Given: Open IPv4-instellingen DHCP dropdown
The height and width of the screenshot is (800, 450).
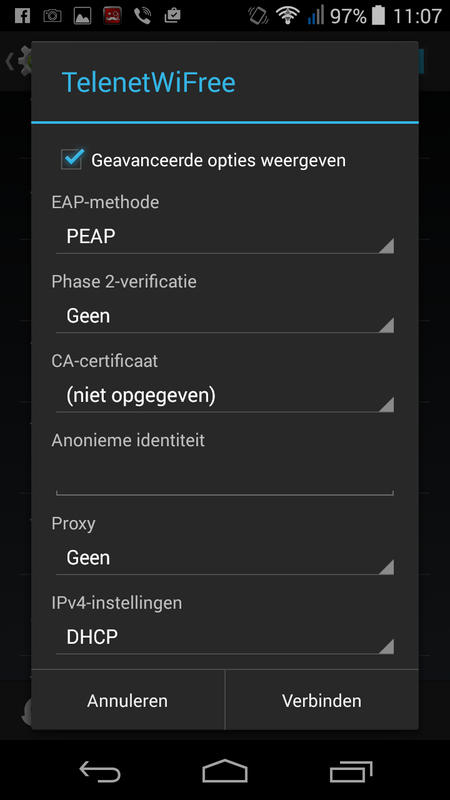Looking at the screenshot, I should pos(224,637).
